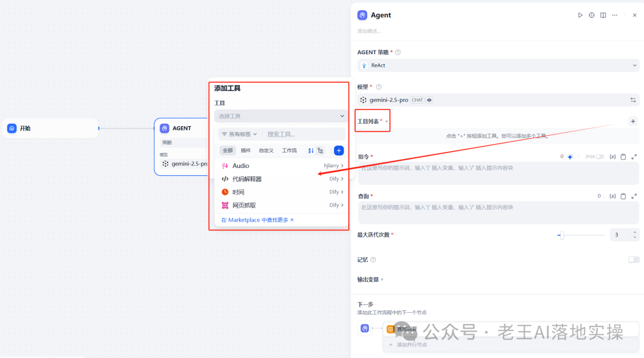Adjust the 最大迭代次数 slider handle
644x358 pixels.
[562, 235]
